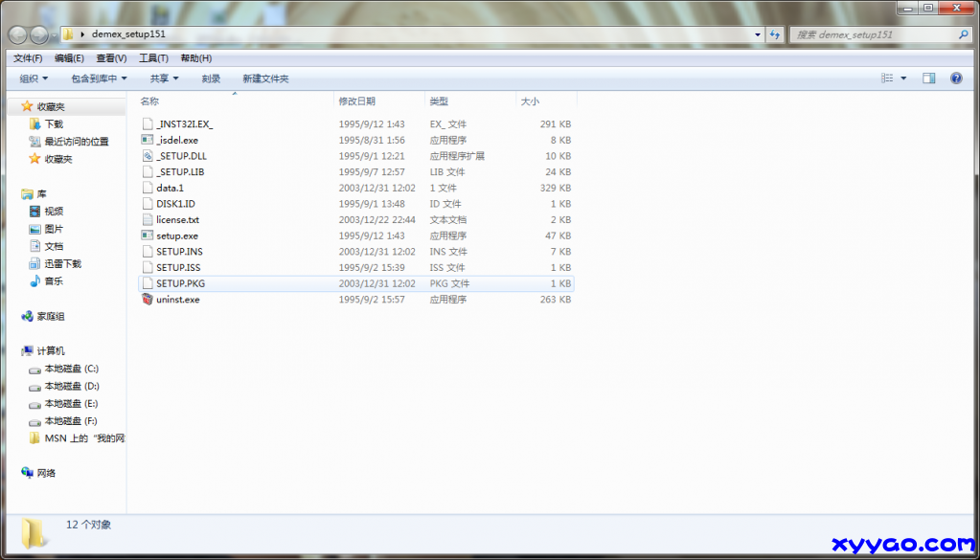Open the view options dropdown arrow
This screenshot has height=560, width=980.
coord(903,78)
